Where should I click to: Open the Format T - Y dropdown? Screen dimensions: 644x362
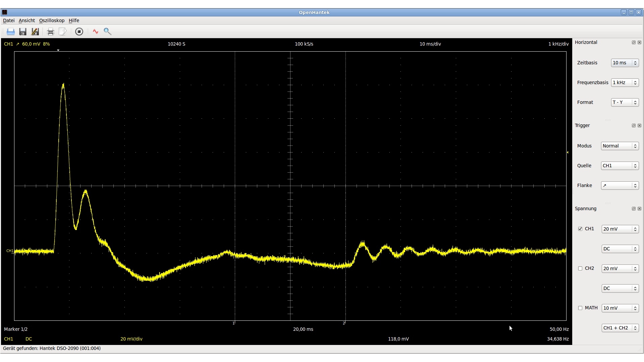pyautogui.click(x=625, y=102)
